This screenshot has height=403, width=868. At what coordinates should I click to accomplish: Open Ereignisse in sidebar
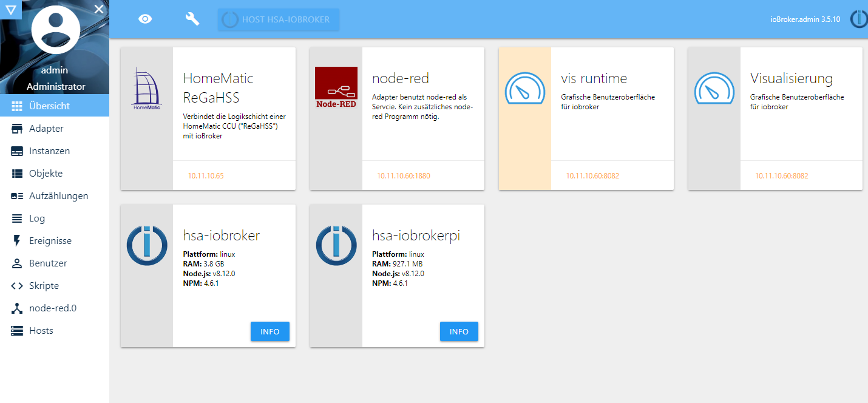55,241
